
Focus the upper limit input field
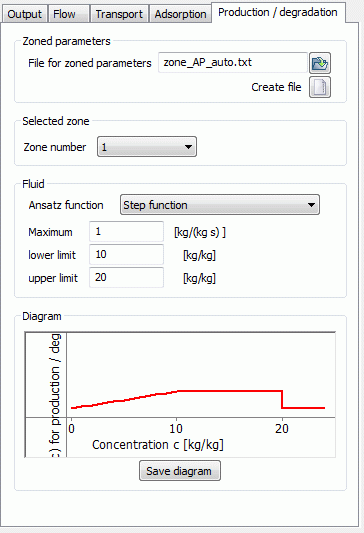(126, 277)
